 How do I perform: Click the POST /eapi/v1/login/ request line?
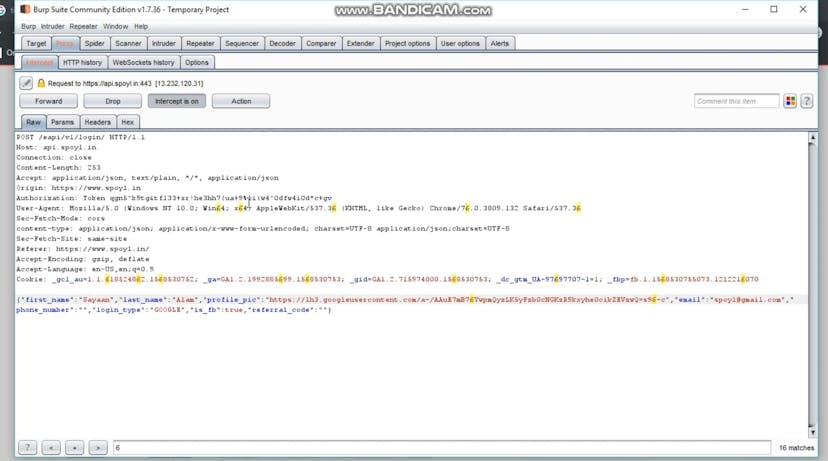point(80,137)
